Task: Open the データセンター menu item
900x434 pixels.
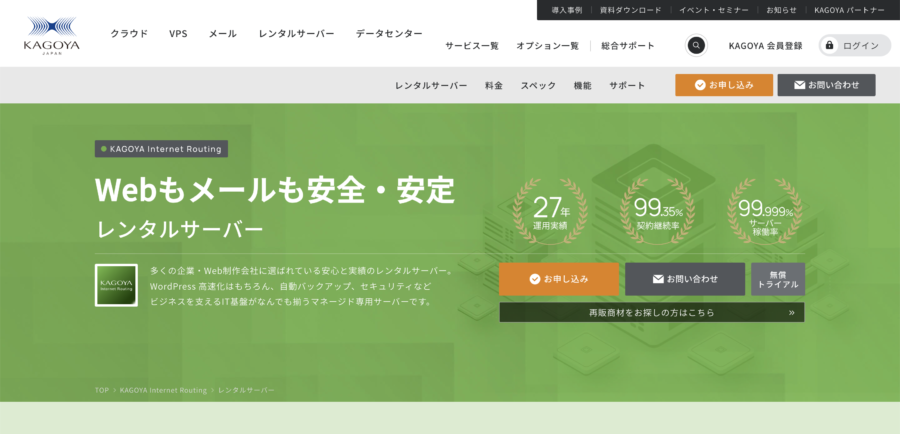Action: pos(389,34)
